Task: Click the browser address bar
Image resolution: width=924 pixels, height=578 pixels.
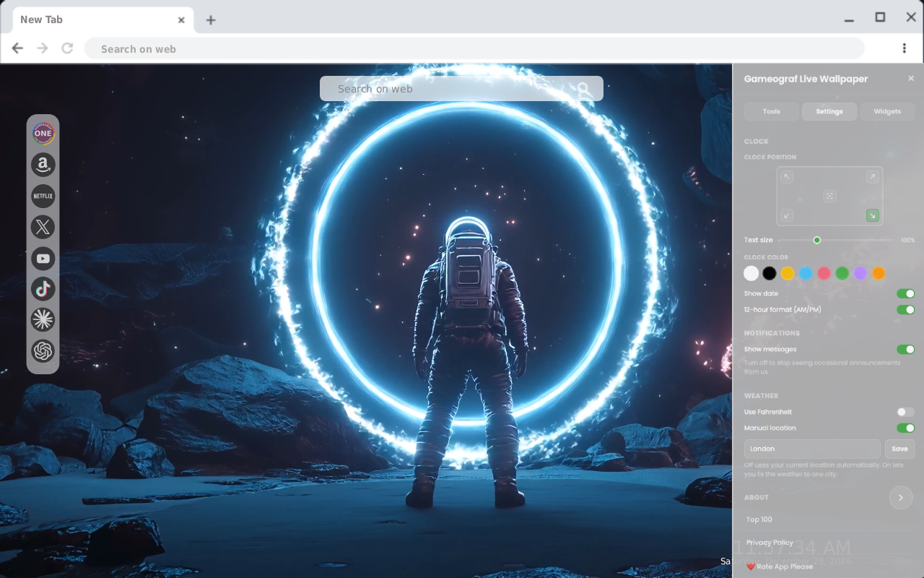Action: coord(474,48)
